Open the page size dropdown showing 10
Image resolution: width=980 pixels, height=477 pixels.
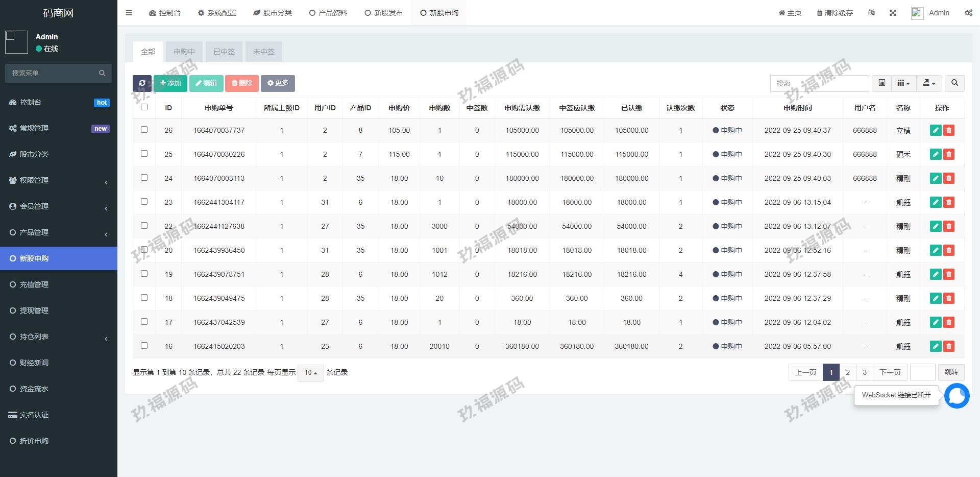310,373
